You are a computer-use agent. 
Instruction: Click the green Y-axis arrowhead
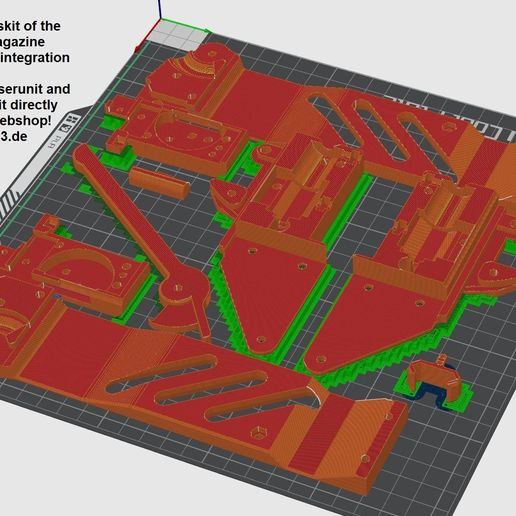[x=208, y=31]
